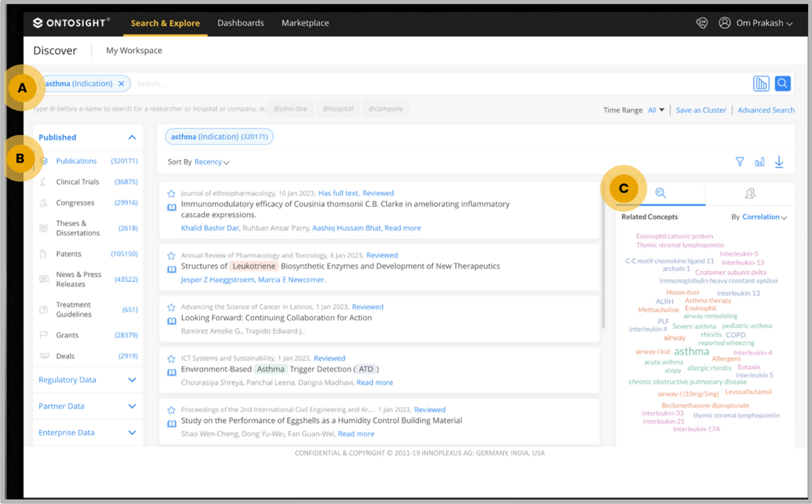This screenshot has width=812, height=504.
Task: Click the blue search magnifier button
Action: tap(782, 83)
